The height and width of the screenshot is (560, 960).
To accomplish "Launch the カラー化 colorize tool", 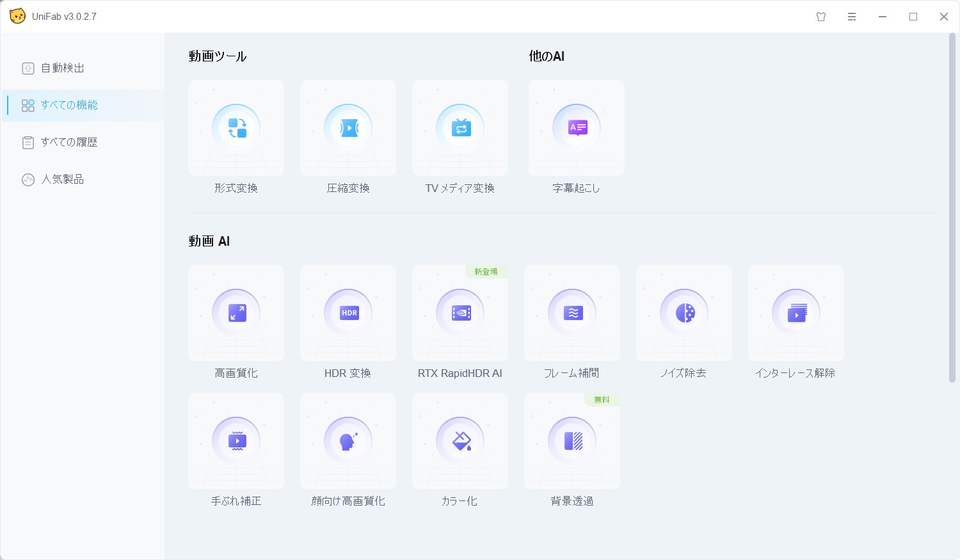I will [460, 442].
